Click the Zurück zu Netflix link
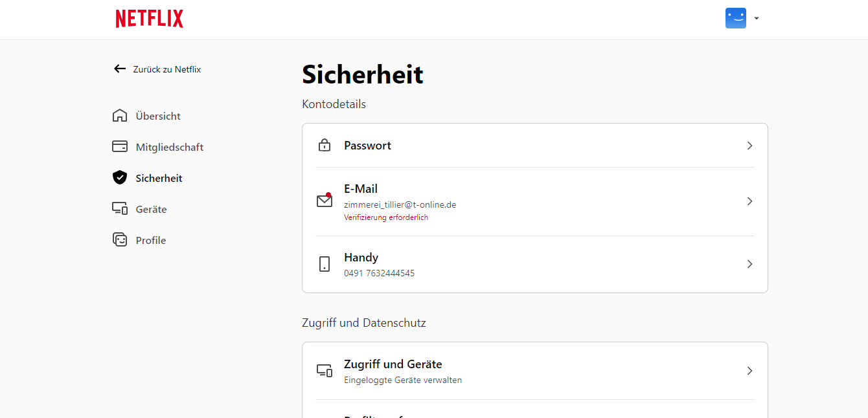 (166, 69)
